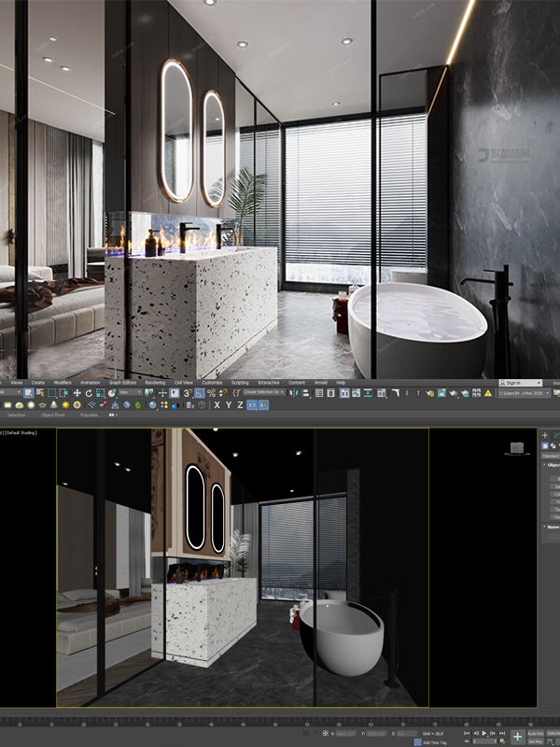Open the Animation menu
The image size is (560, 747).
pos(90,383)
